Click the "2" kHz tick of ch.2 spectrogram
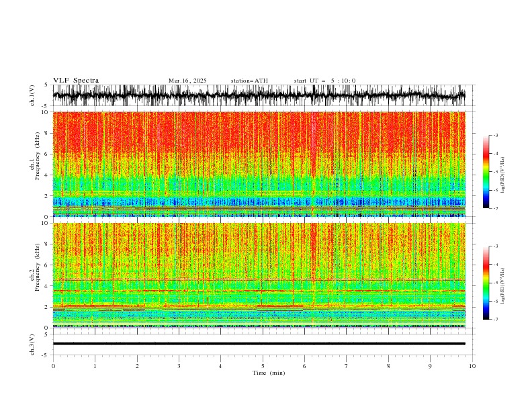Viewport: 532px width, 411px height. (x=47, y=307)
